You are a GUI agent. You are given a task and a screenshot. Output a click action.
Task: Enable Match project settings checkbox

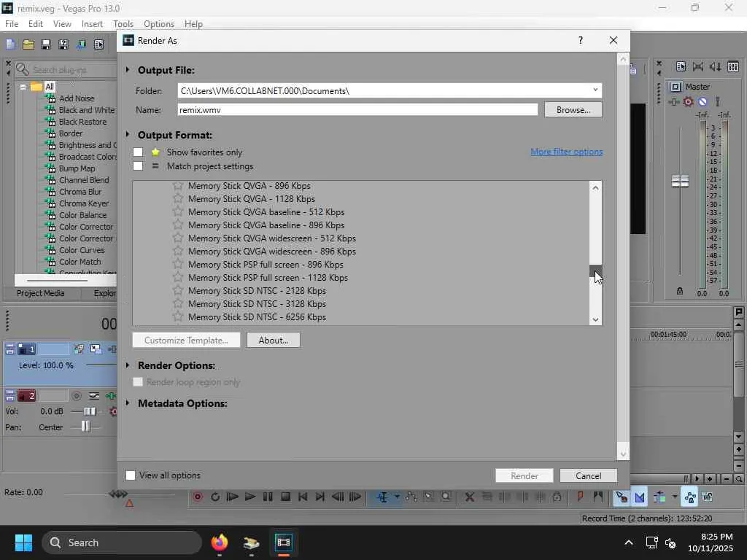click(x=138, y=166)
